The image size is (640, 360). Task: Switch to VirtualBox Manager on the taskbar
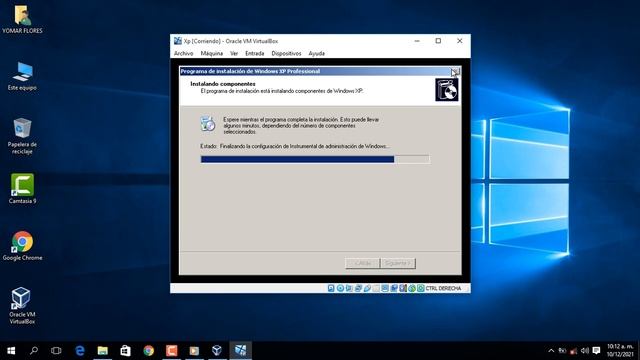tap(217, 351)
